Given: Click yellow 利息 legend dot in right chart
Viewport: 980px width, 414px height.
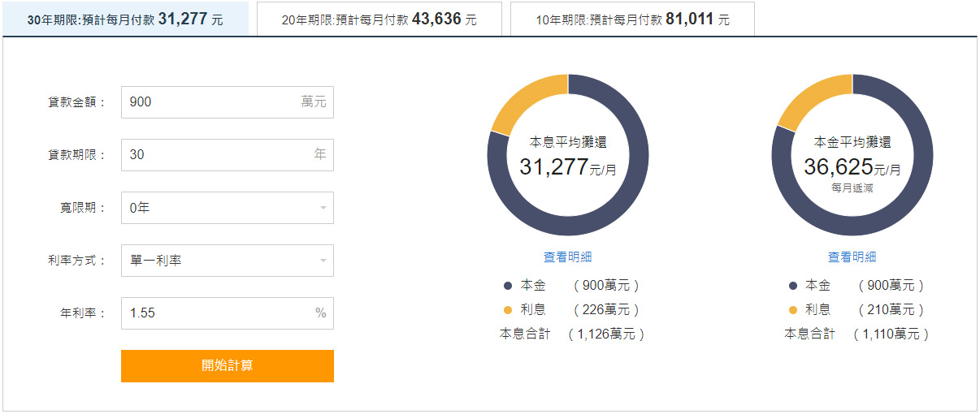Looking at the screenshot, I should pos(792,310).
